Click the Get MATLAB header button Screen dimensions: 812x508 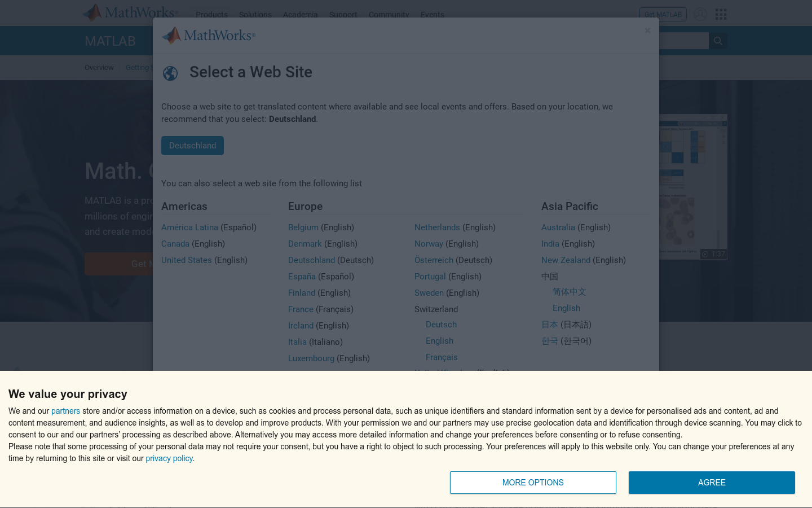663,14
